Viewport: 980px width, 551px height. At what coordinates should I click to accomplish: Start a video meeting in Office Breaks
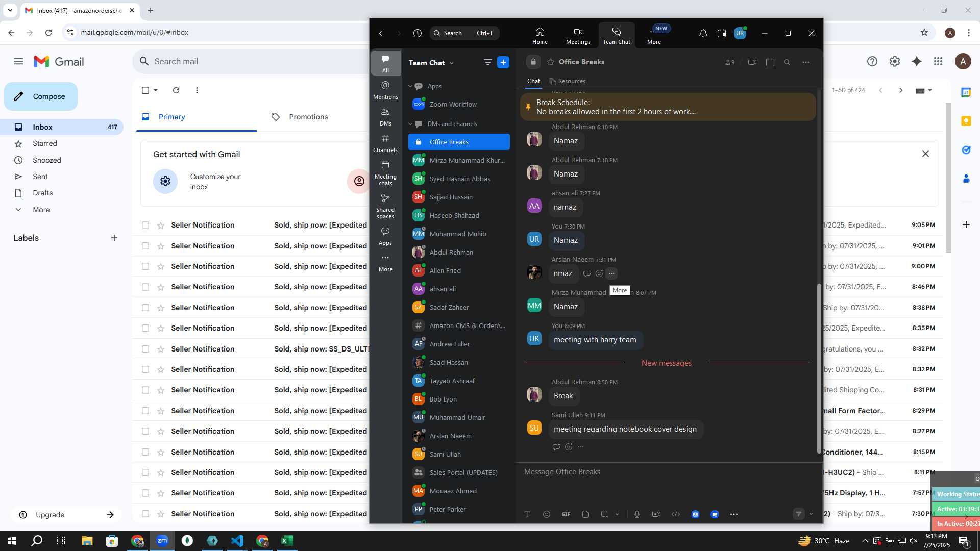coord(752,62)
